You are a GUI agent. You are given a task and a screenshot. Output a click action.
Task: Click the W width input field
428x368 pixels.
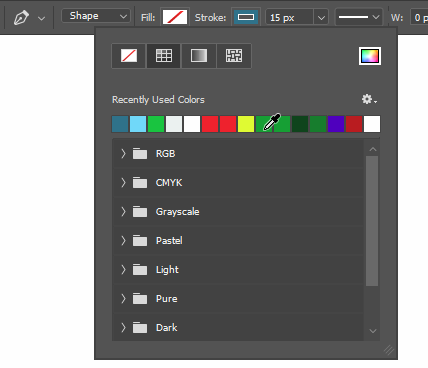pyautogui.click(x=419, y=17)
